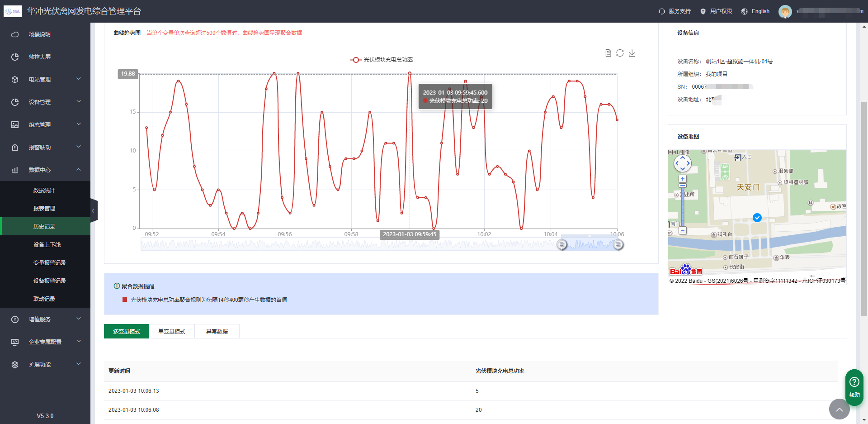Image resolution: width=868 pixels, height=424 pixels.
Task: Expand the 电站管理 menu
Action: 45,79
